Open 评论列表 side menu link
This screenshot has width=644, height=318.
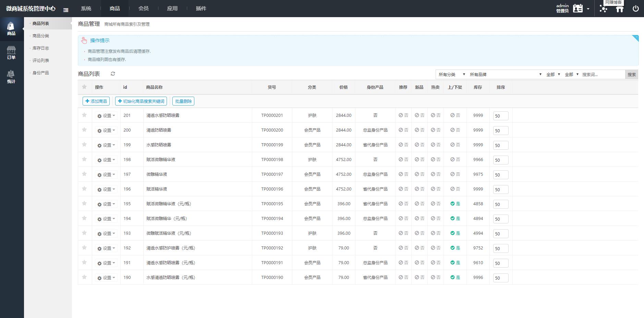[41, 60]
